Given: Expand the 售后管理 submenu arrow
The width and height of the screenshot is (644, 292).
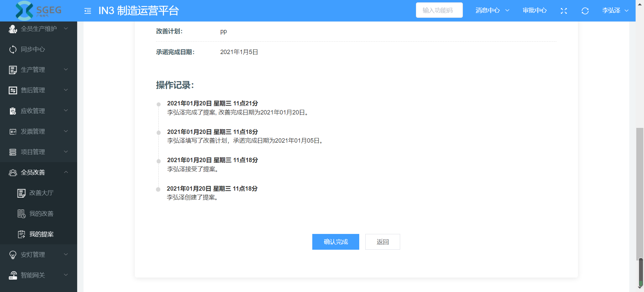Looking at the screenshot, I should pyautogui.click(x=66, y=90).
